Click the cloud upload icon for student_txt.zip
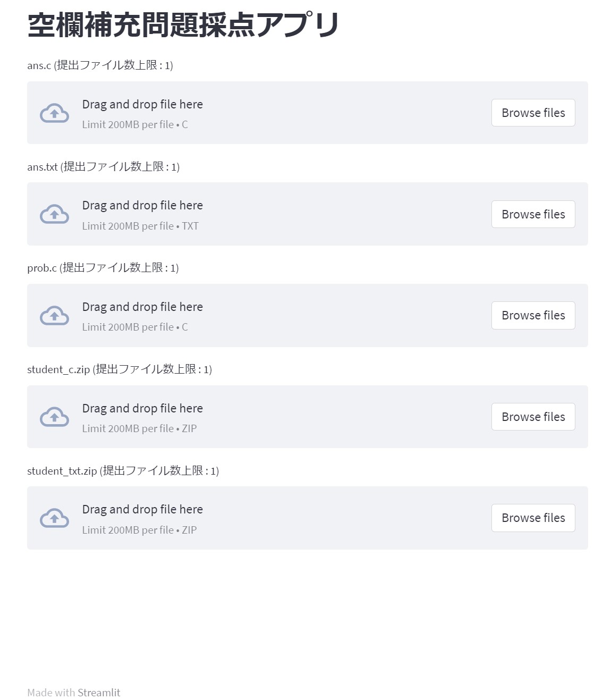603x700 pixels. (x=54, y=518)
